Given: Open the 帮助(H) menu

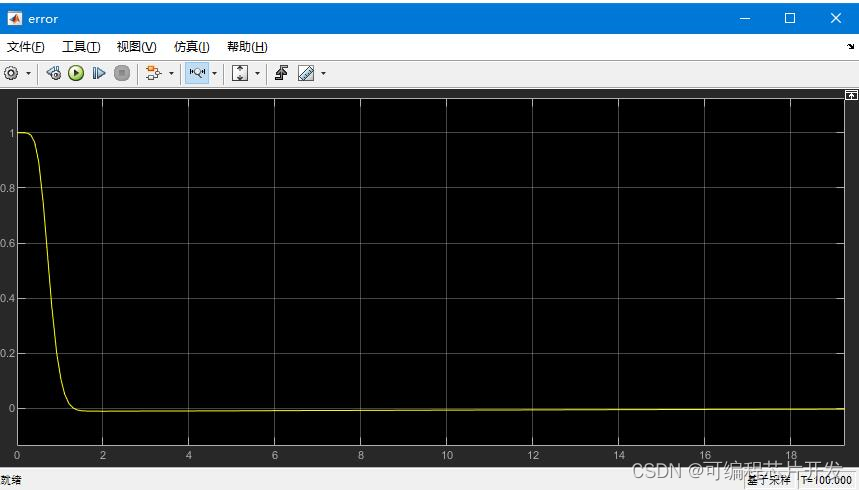Looking at the screenshot, I should click(x=247, y=47).
